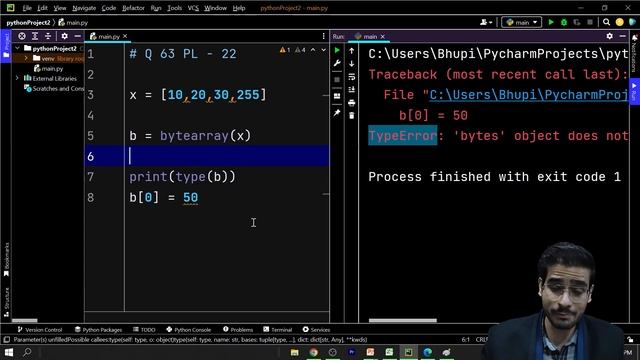The width and height of the screenshot is (640, 360).
Task: Clear all console output with trash icon
Action: click(351, 116)
